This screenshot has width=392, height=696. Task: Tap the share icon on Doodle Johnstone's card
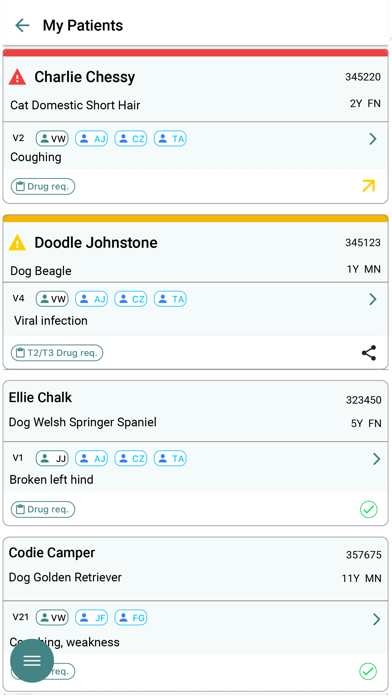click(369, 353)
